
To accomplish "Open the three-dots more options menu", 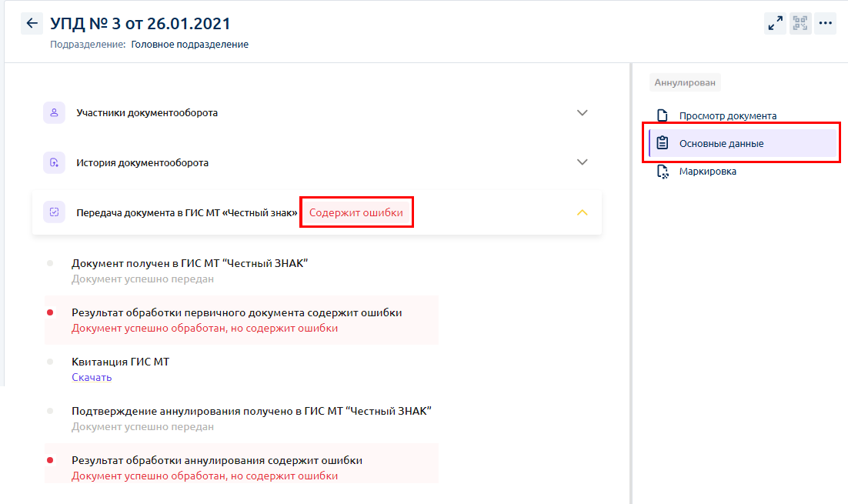I will pyautogui.click(x=825, y=23).
